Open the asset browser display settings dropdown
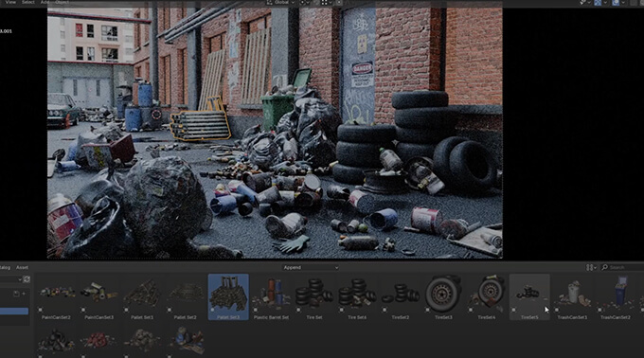The height and width of the screenshot is (358, 644). (x=591, y=268)
